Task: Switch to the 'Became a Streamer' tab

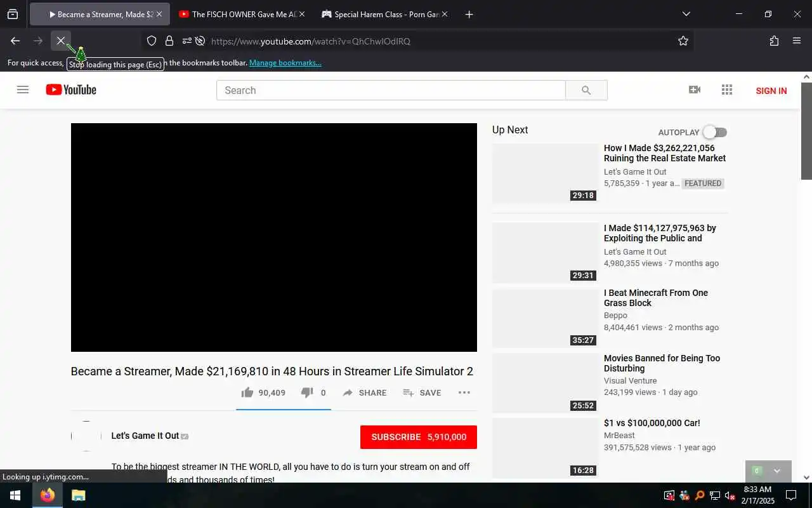Action: pos(99,14)
